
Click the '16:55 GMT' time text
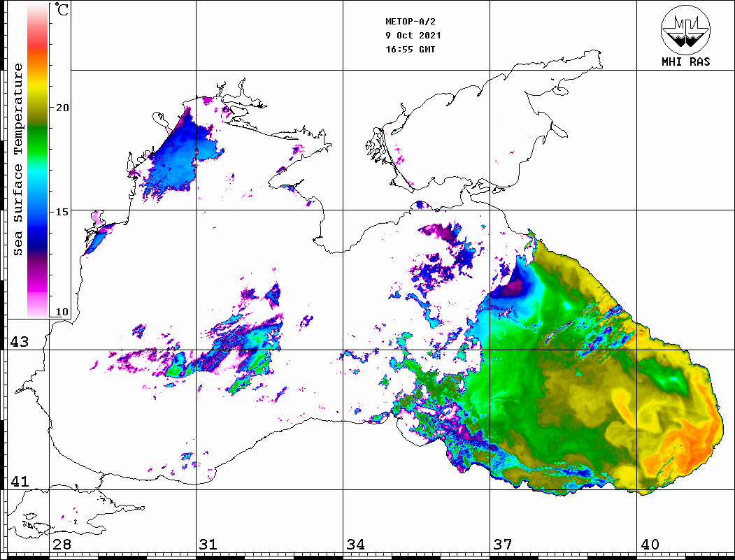(410, 49)
